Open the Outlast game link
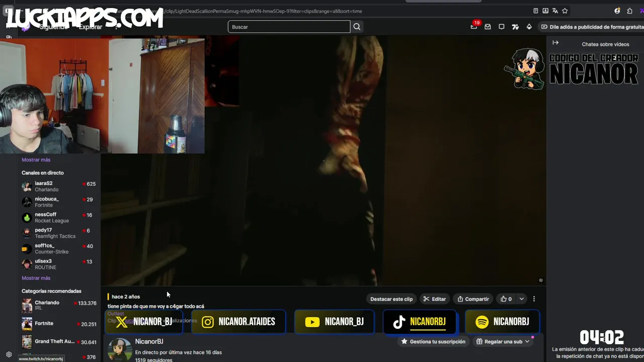This screenshot has width=644, height=362. pyautogui.click(x=116, y=314)
